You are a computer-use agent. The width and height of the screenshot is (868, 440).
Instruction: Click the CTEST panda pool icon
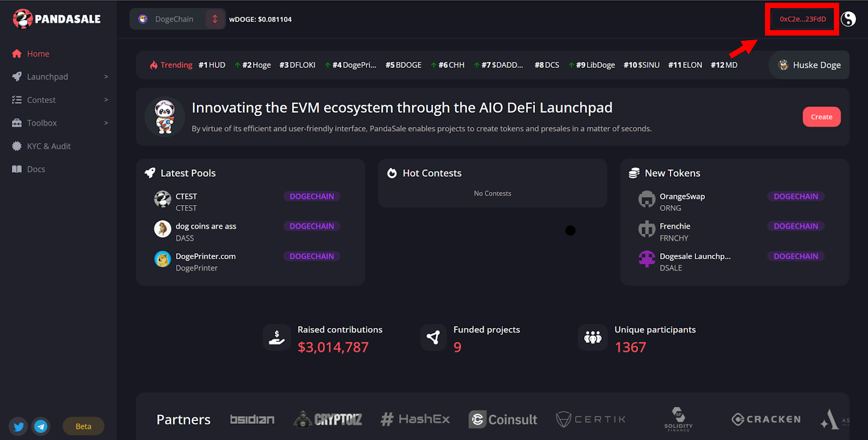pyautogui.click(x=163, y=199)
